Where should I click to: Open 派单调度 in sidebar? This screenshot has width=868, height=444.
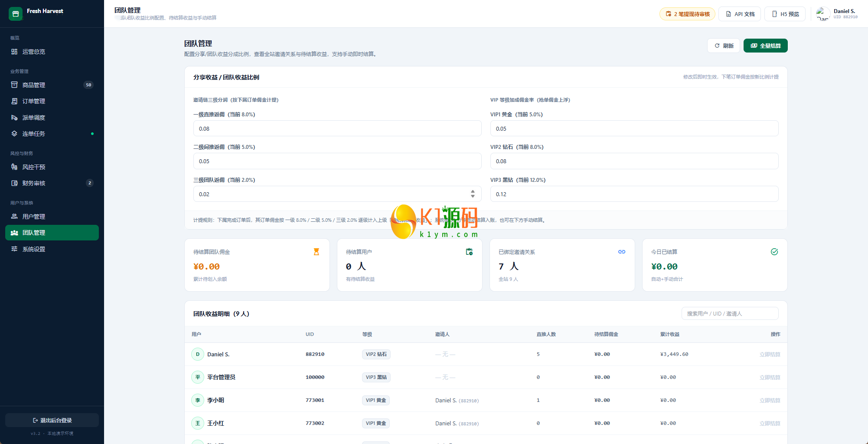(52, 118)
